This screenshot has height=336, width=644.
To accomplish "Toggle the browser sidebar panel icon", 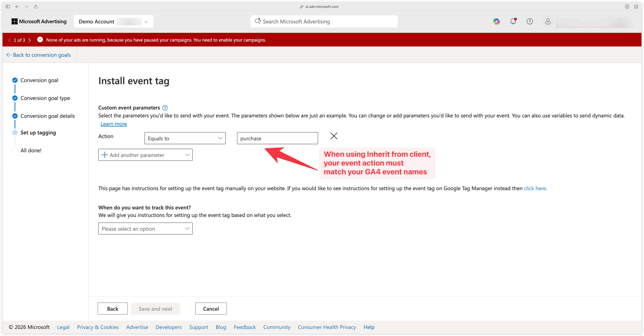I will pyautogui.click(x=8, y=7).
